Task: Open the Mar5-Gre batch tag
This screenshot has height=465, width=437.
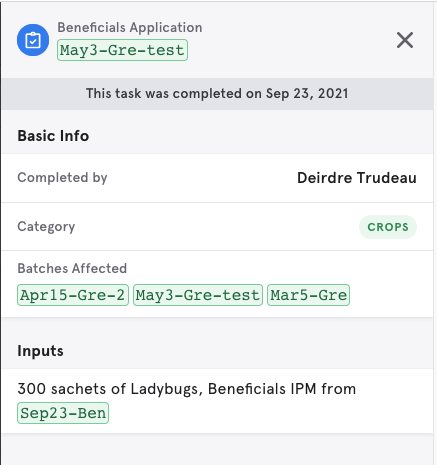Action: pos(308,295)
